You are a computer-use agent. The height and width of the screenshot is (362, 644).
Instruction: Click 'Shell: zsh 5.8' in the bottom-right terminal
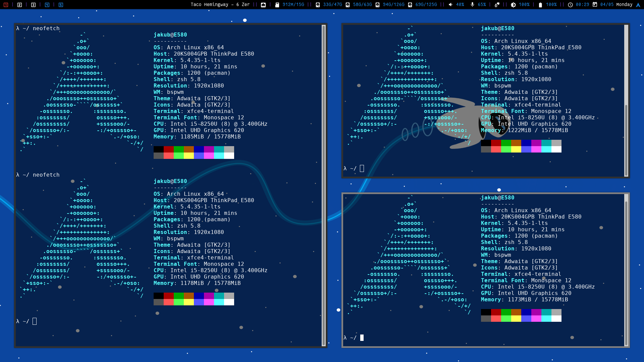(x=504, y=242)
